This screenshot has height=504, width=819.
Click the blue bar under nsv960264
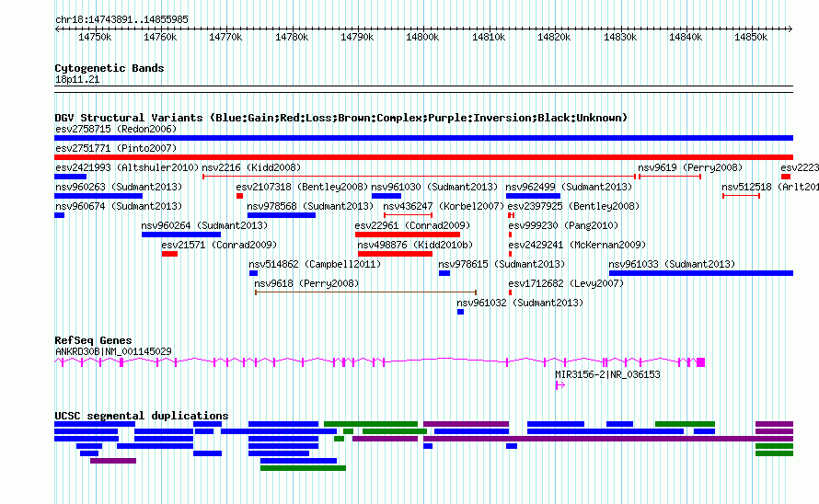click(181, 235)
